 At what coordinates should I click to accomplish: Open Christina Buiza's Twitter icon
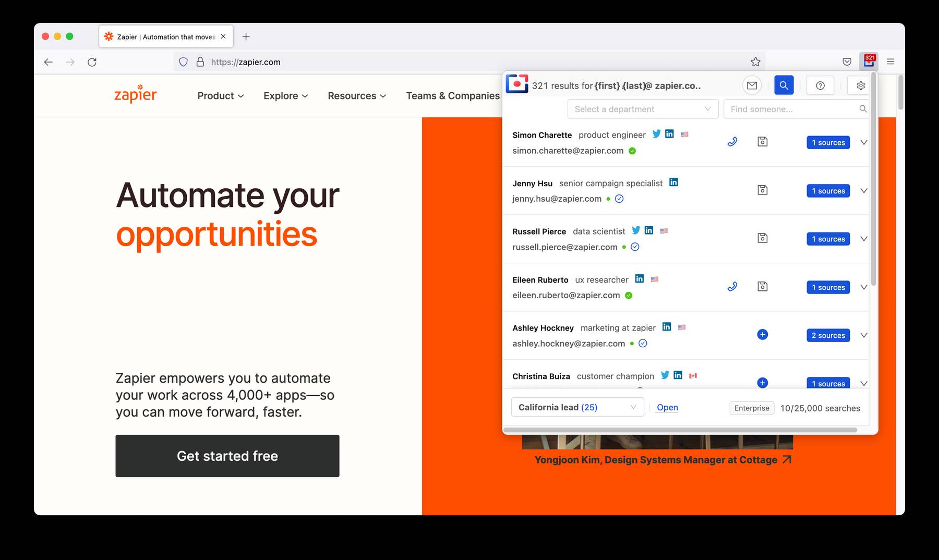click(x=665, y=375)
